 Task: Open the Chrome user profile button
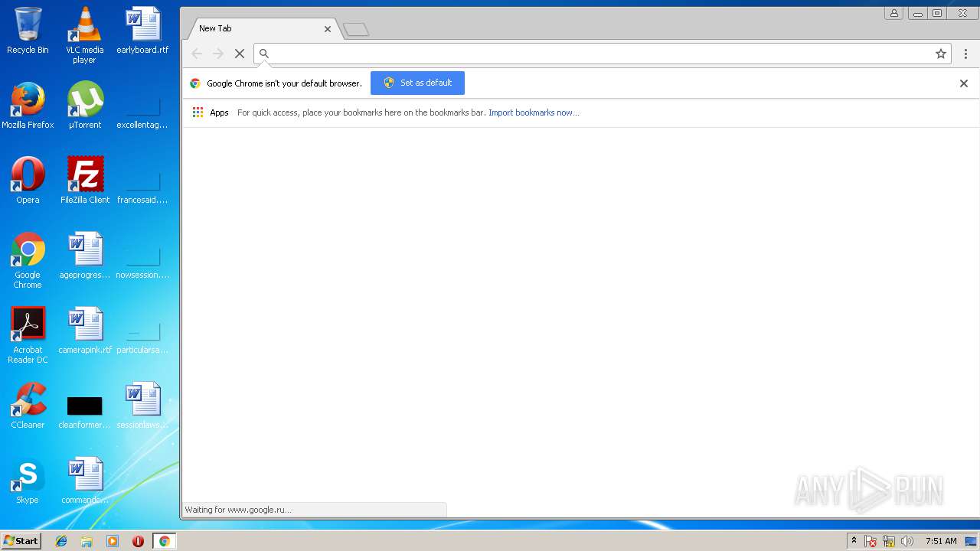893,13
